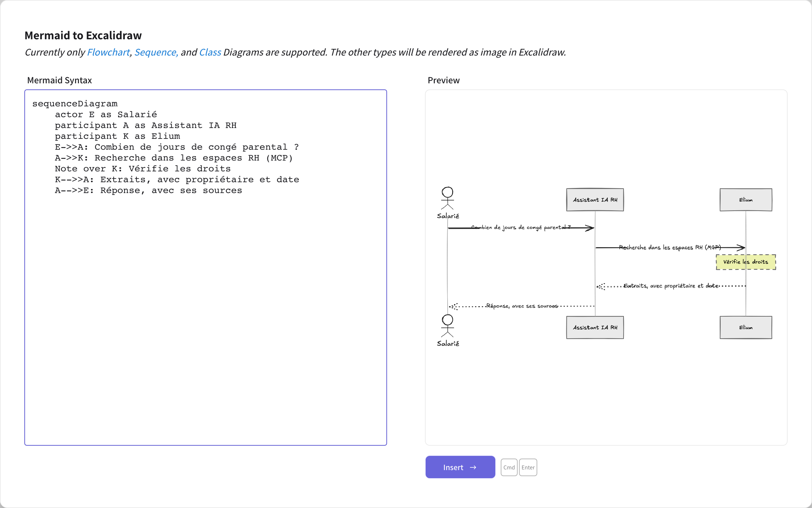The image size is (812, 508).
Task: Open the Sequence documentation link
Action: [156, 52]
